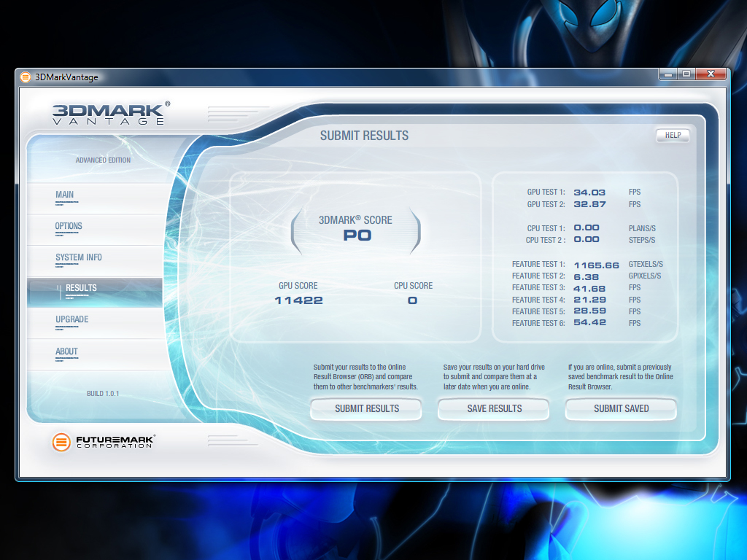Click CPU Test 2 value 0.00
This screenshot has width=747, height=560.
(x=587, y=239)
